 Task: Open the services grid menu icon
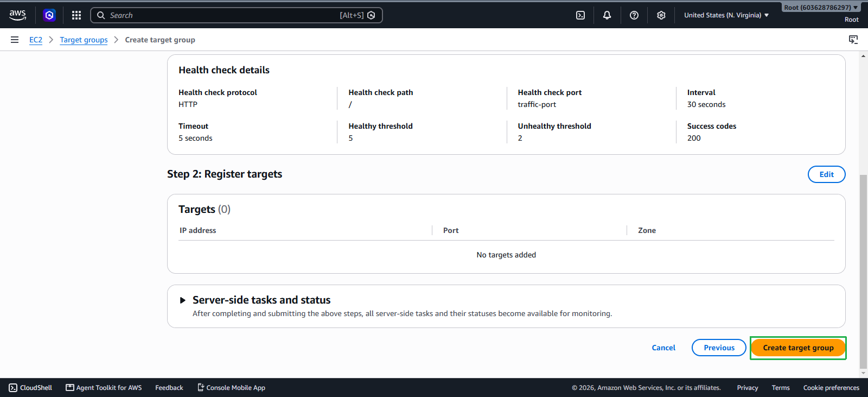76,15
